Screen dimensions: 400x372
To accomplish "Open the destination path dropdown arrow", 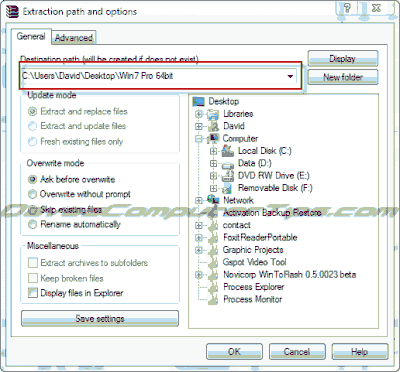I will [x=290, y=76].
